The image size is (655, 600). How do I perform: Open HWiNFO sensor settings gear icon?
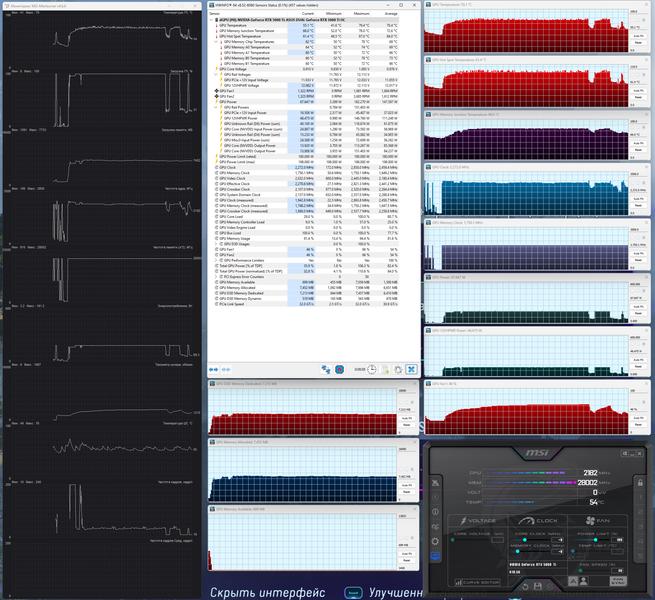point(398,369)
